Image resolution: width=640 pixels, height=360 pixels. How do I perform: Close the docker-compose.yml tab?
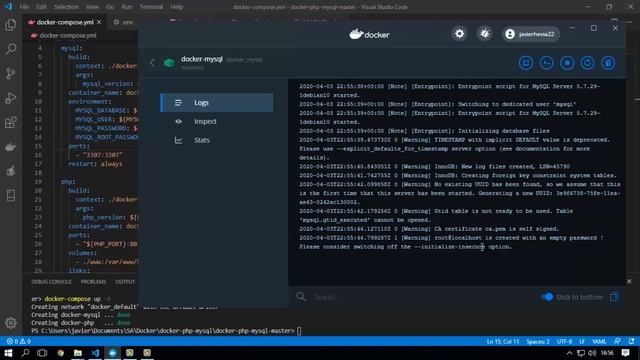99,22
